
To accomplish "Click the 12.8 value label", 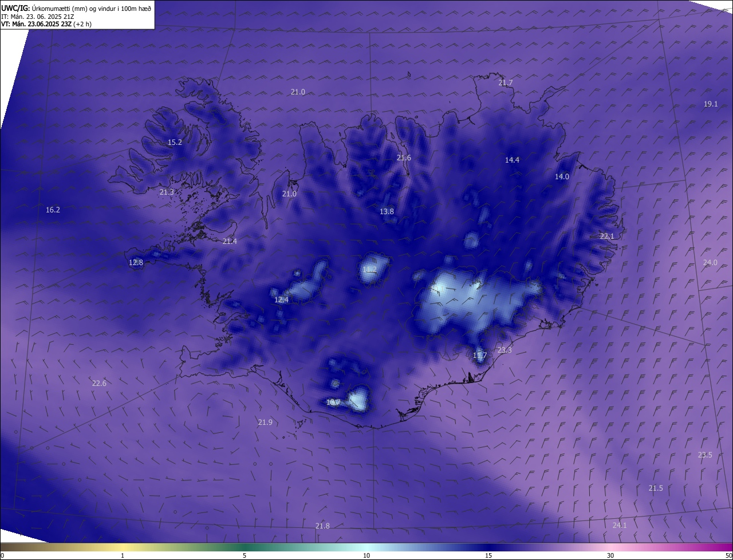I will tap(136, 263).
